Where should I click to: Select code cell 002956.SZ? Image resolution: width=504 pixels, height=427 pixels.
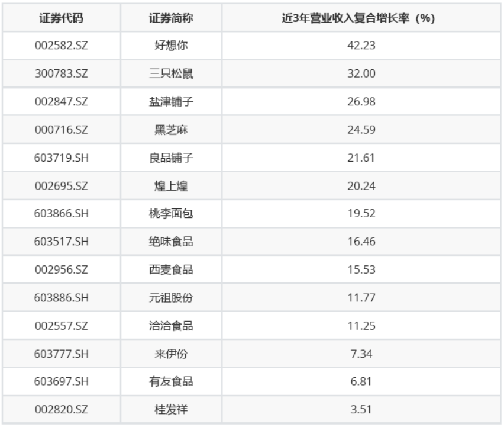[62, 269]
